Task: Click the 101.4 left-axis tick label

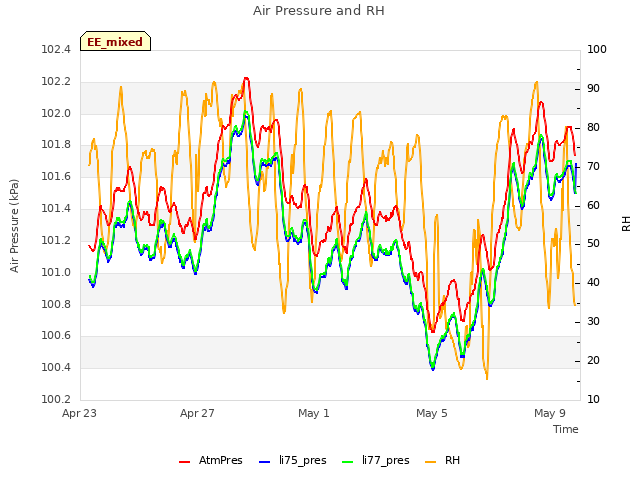Action: pyautogui.click(x=56, y=209)
